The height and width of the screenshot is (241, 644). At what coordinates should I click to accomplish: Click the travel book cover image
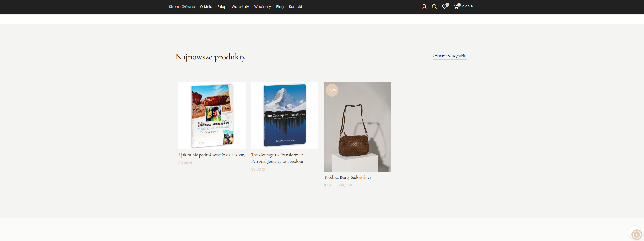pyautogui.click(x=212, y=116)
